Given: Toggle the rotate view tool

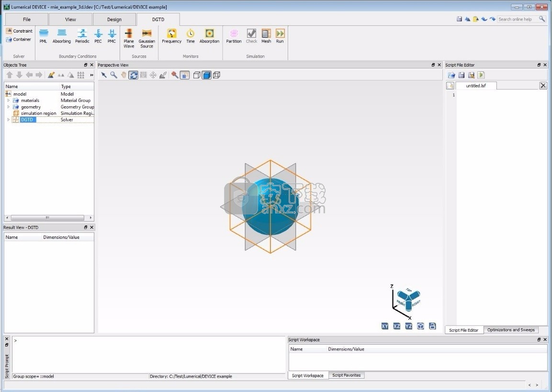Looking at the screenshot, I should pos(134,75).
